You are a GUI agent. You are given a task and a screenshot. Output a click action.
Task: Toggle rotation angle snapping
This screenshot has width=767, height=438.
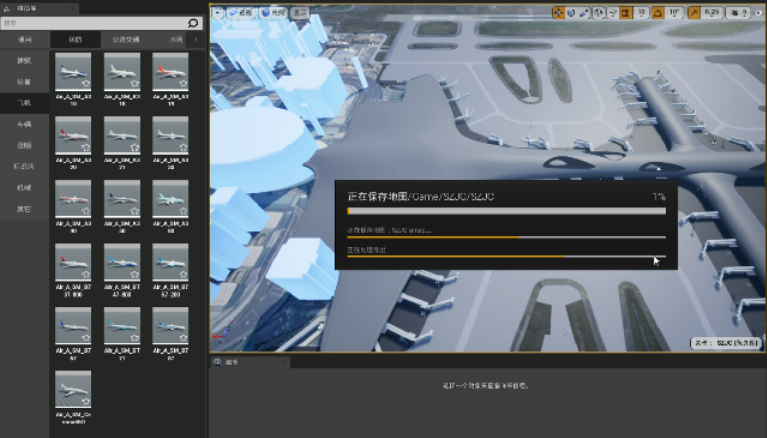659,13
